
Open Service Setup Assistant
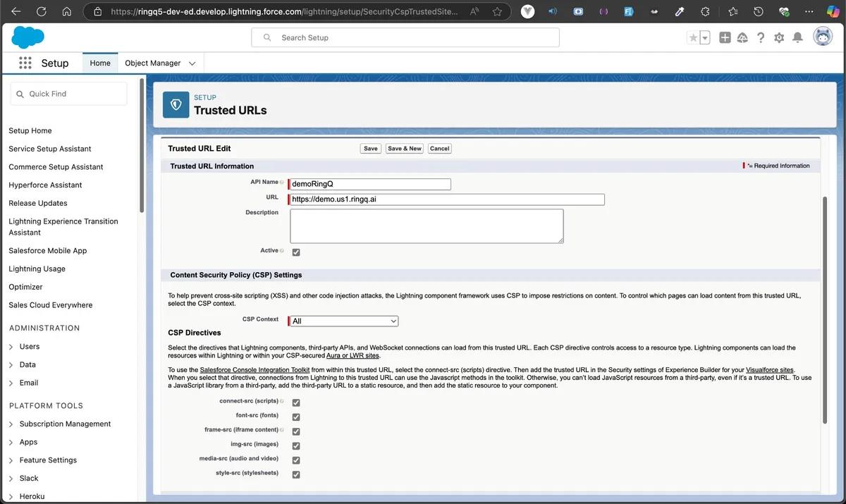(50, 149)
